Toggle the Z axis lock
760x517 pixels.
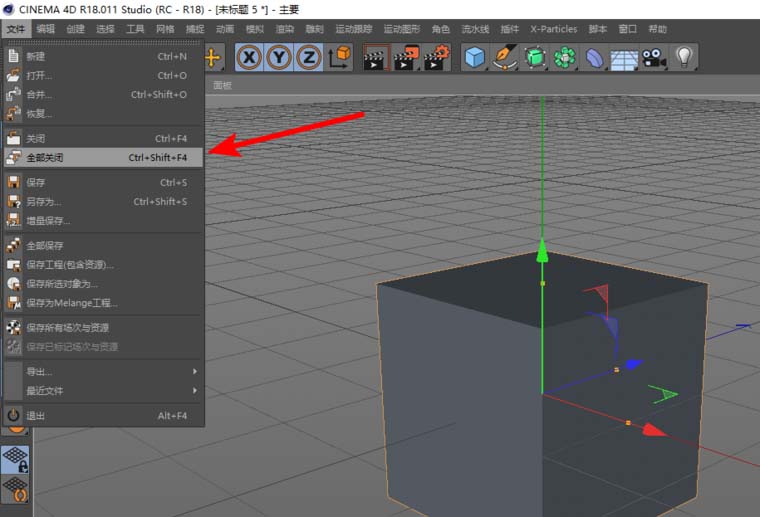coord(309,57)
